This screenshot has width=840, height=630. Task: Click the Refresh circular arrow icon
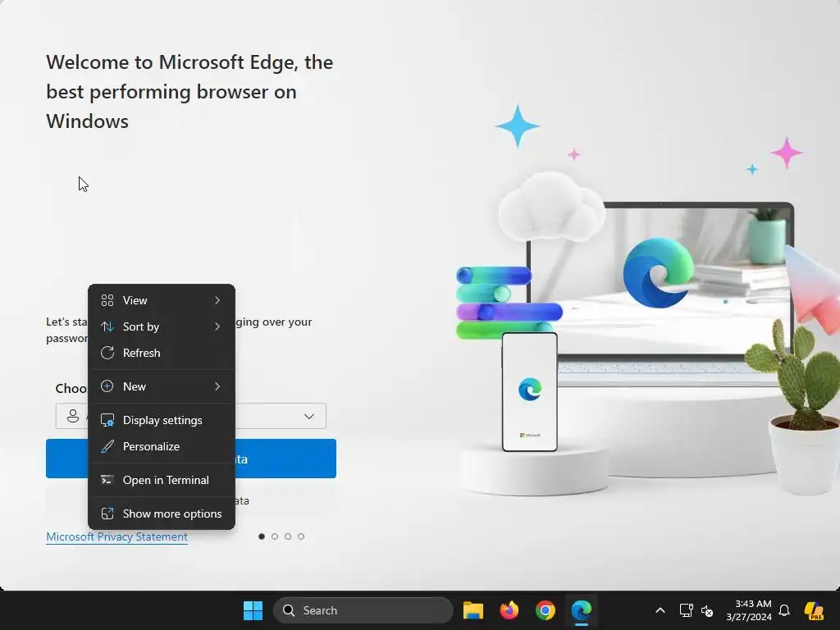pyautogui.click(x=107, y=353)
